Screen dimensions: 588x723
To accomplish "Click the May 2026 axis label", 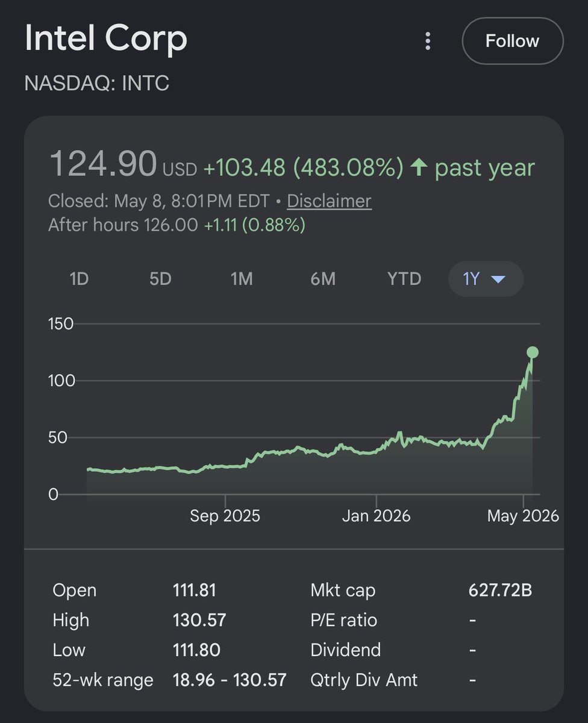I will point(524,516).
